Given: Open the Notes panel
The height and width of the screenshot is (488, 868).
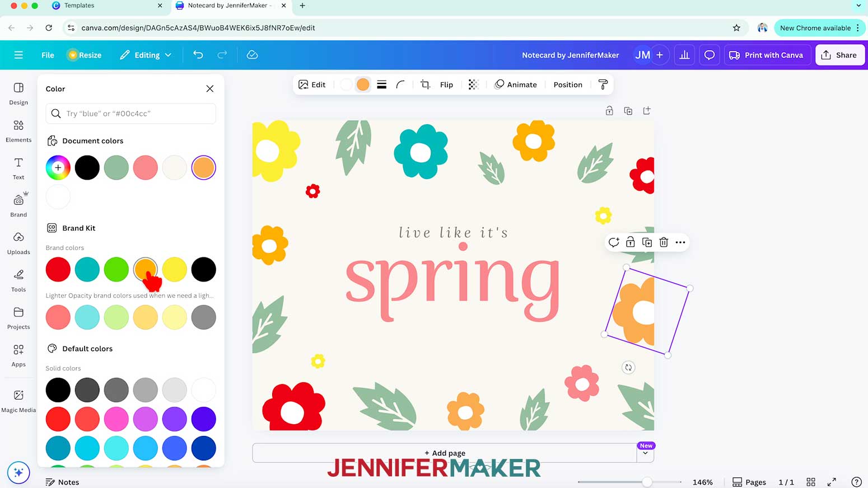Looking at the screenshot, I should point(62,482).
